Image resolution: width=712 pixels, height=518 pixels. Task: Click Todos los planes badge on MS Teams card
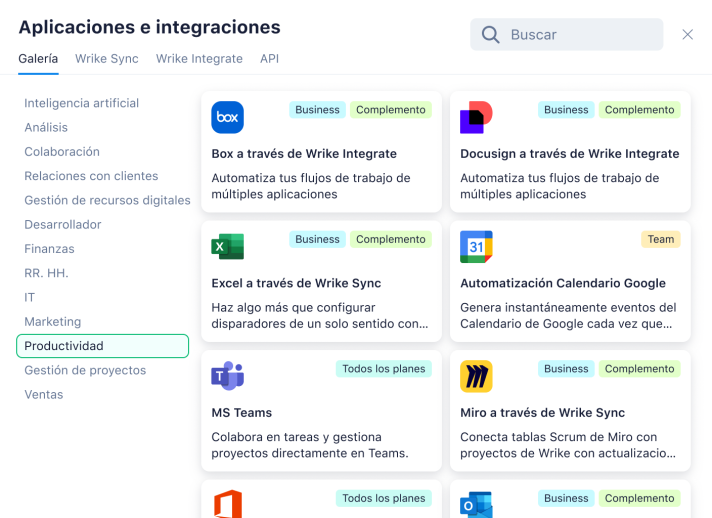point(384,369)
